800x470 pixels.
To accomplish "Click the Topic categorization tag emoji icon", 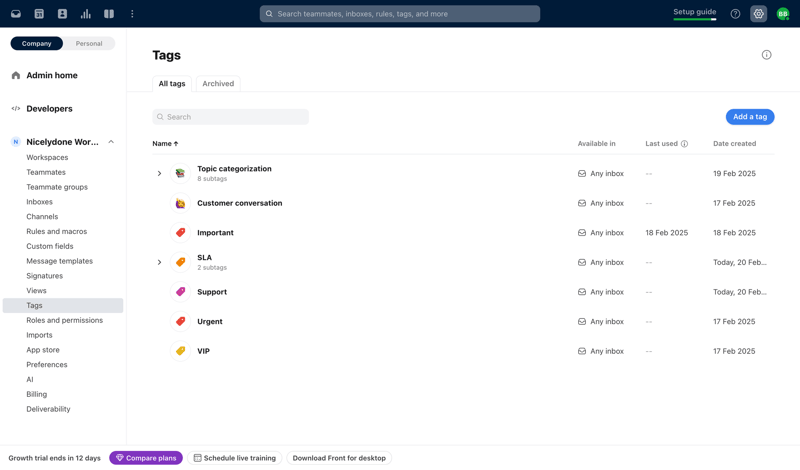I will 181,174.
